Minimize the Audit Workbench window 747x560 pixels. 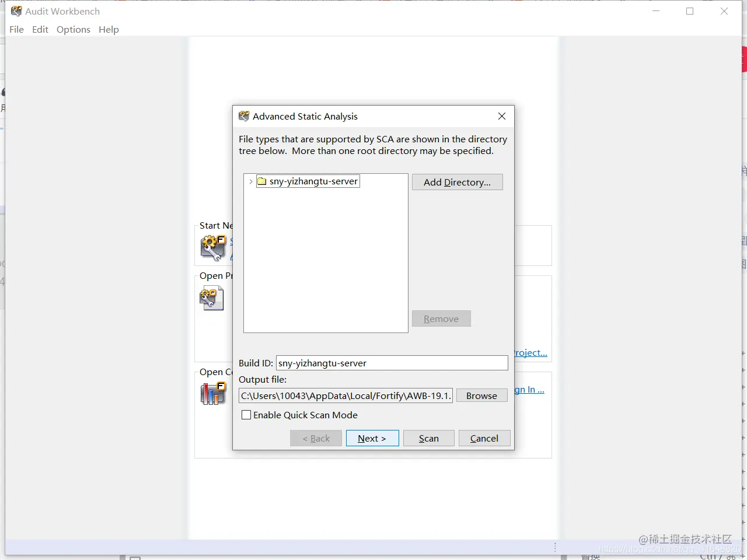click(656, 11)
